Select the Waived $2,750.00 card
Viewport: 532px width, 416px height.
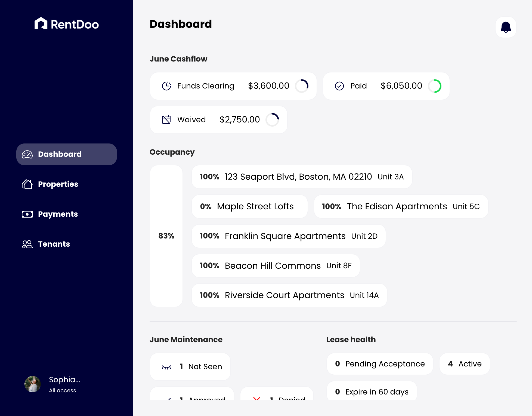pos(219,120)
